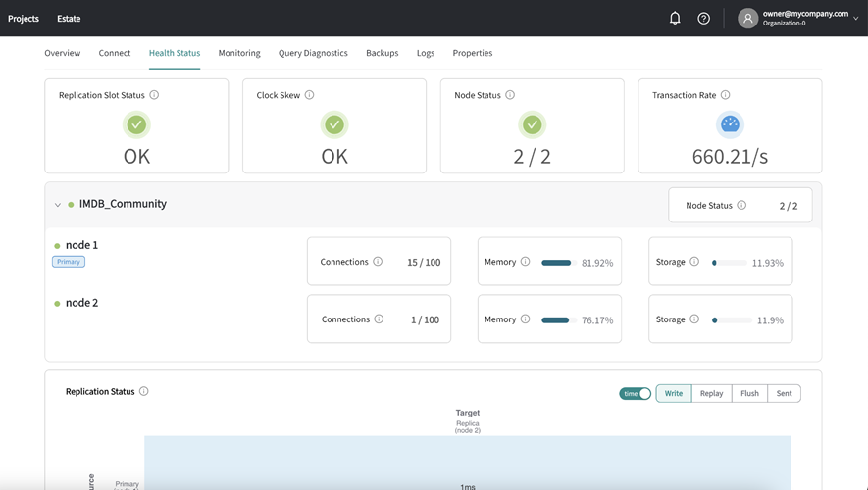Click the info icon next to Clock Skew
868x490 pixels.
[309, 95]
